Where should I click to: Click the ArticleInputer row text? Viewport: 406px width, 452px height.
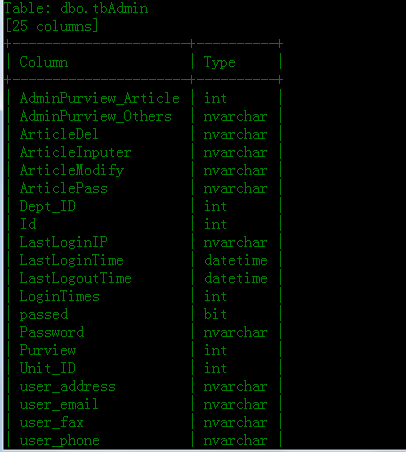click(75, 152)
